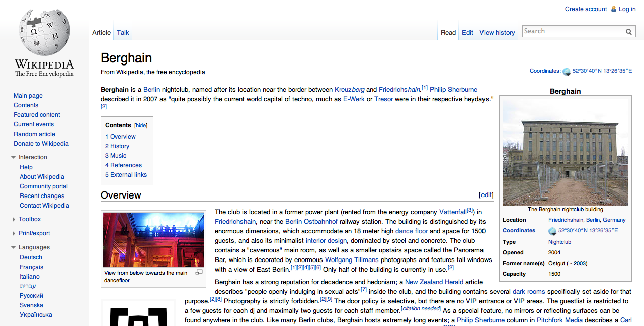Open Contents in the sidebar

pos(26,105)
